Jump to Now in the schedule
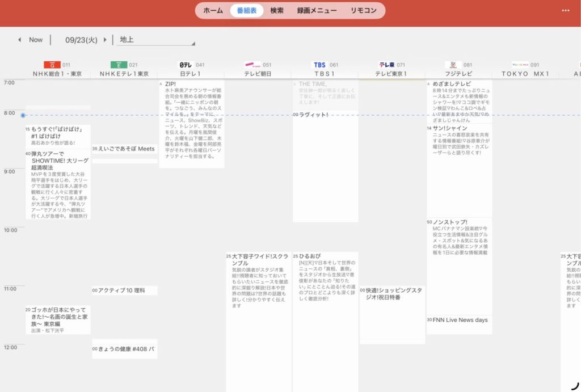 click(x=36, y=40)
